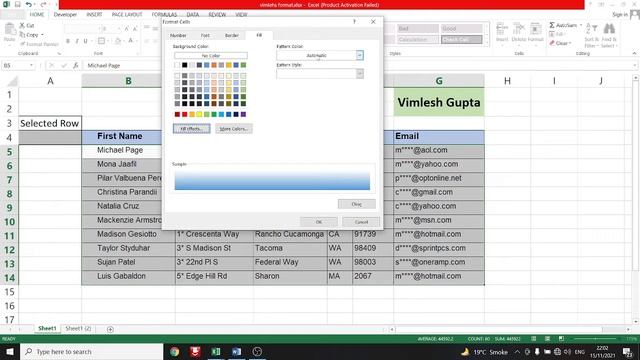640x360 pixels.
Task: Switch to the Number tab in dialog
Action: (x=178, y=36)
